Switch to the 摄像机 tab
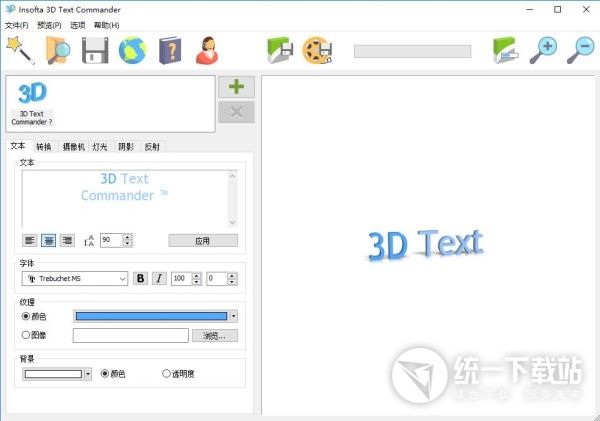The width and height of the screenshot is (600, 421). pyautogui.click(x=73, y=147)
